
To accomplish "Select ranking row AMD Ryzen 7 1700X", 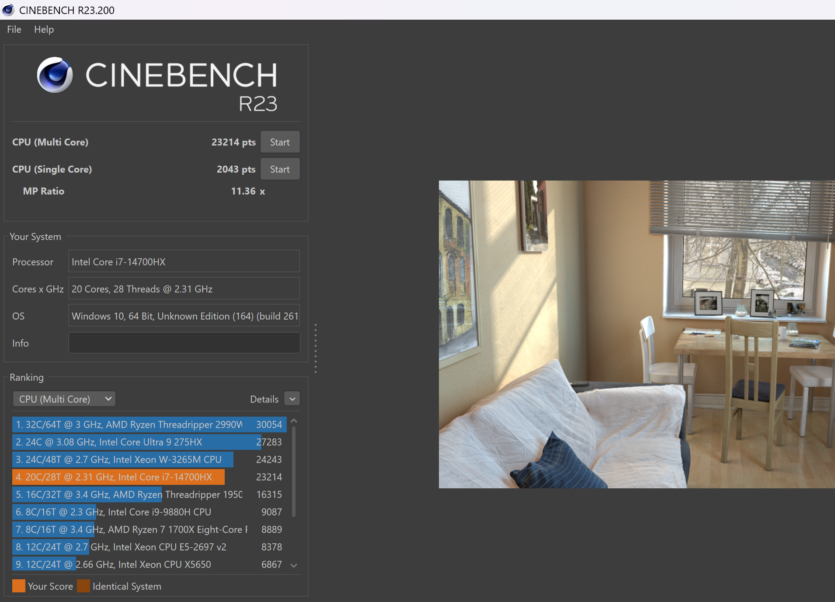I will [149, 530].
